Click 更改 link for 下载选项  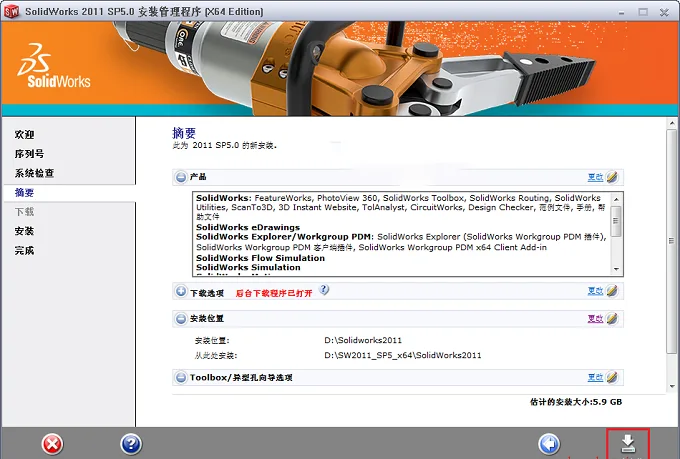595,291
